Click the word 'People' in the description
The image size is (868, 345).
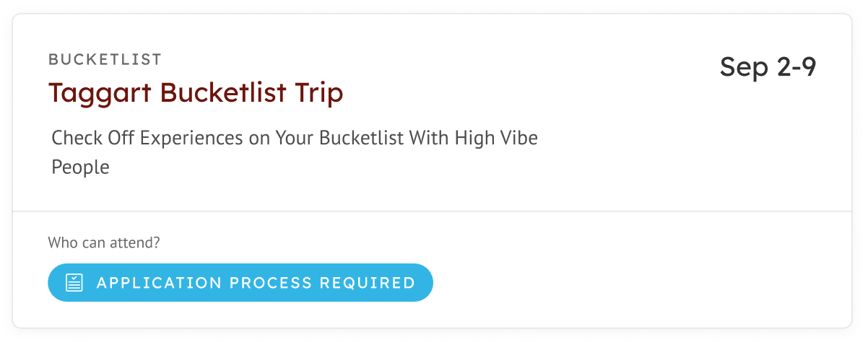80,167
